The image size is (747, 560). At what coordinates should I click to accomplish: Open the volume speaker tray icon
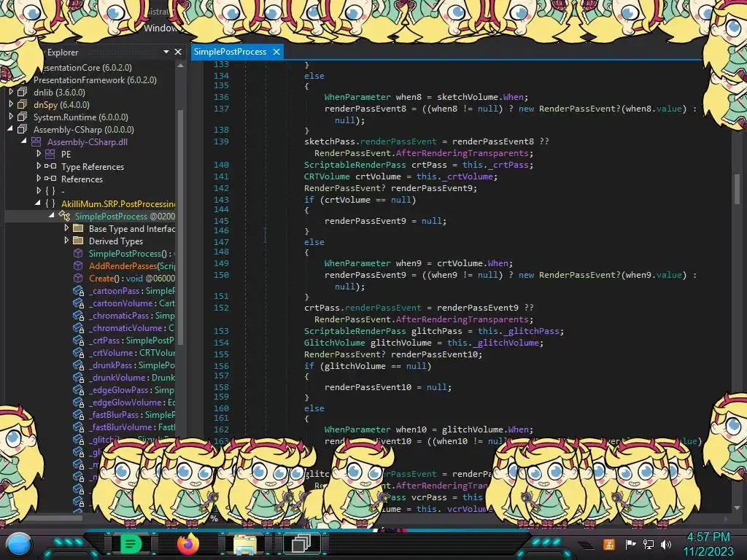[x=666, y=544]
